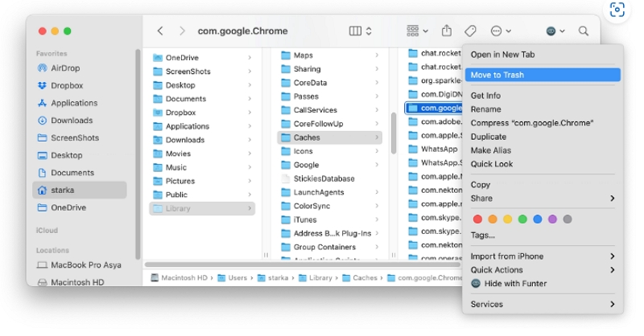The height and width of the screenshot is (336, 644).
Task: Expand the Group Containers chevron
Action: point(377,247)
